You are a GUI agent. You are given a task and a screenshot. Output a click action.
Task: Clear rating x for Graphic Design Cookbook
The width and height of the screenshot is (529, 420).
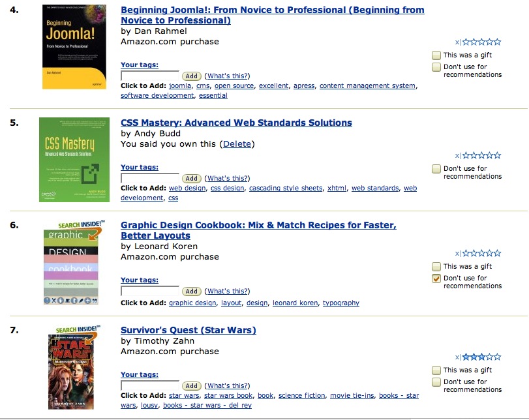pyautogui.click(x=457, y=253)
